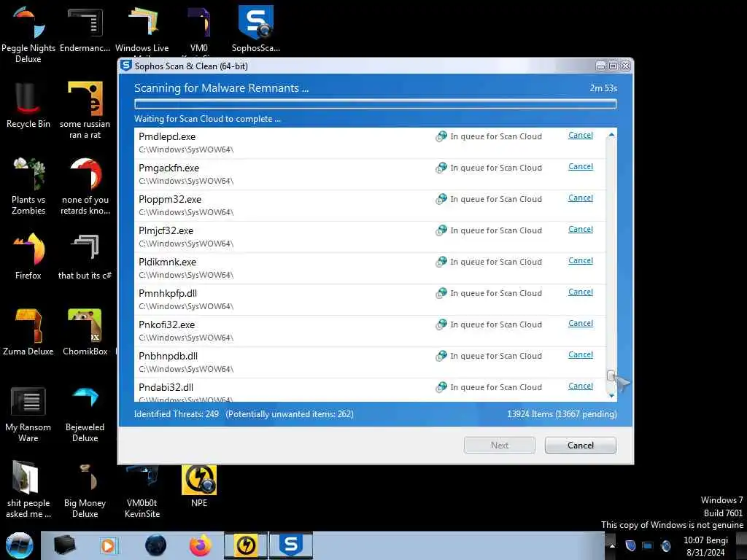Click the Cancel button at dialog bottom
This screenshot has height=560, width=747.
coord(580,446)
